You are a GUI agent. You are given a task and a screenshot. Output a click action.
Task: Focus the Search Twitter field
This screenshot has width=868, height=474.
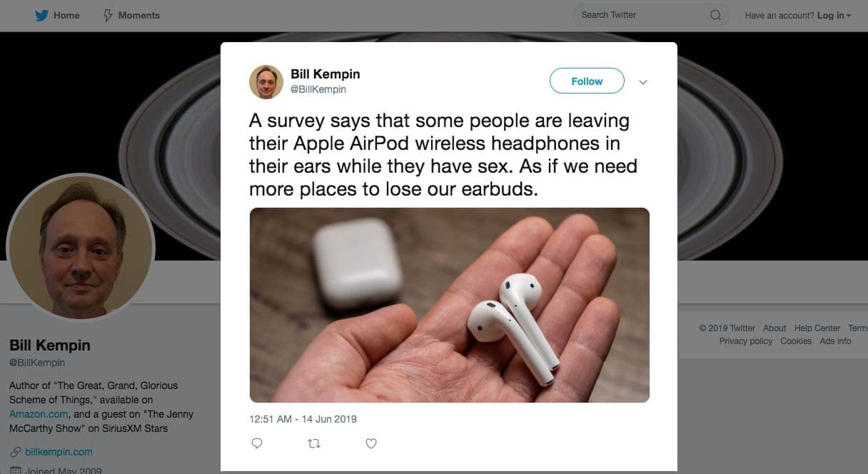click(651, 15)
